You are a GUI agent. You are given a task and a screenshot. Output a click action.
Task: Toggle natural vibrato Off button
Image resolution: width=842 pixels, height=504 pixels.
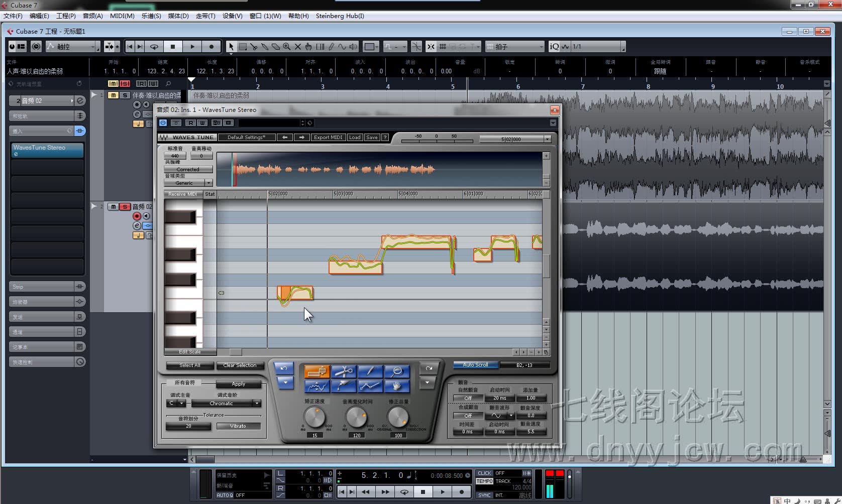point(468,398)
